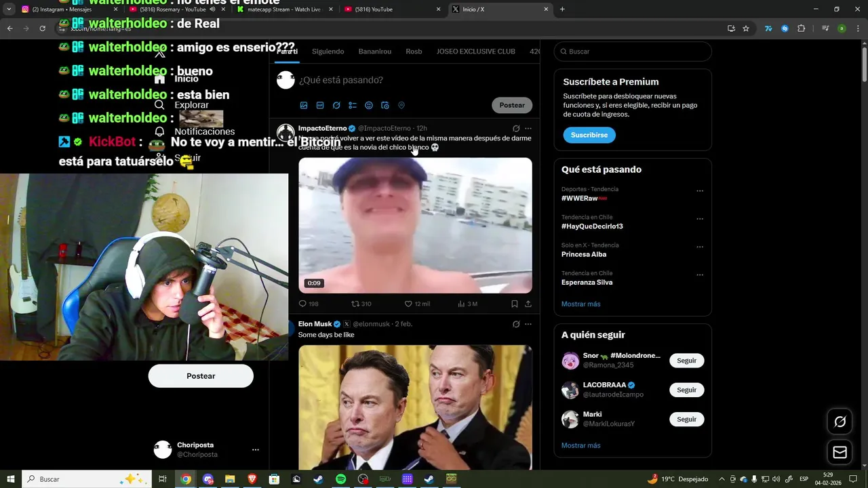Image resolution: width=868 pixels, height=488 pixels.
Task: Open new browser tab with plus button
Action: pos(562,9)
